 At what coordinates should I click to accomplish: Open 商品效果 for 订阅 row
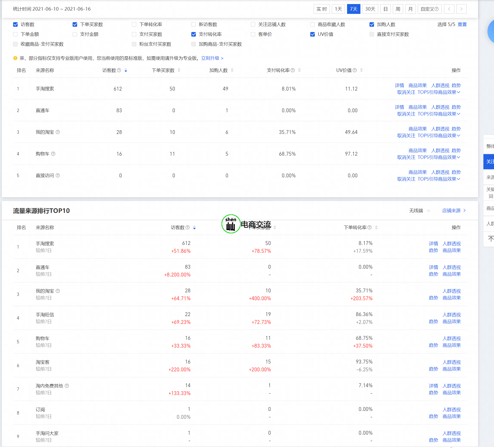(x=452, y=416)
